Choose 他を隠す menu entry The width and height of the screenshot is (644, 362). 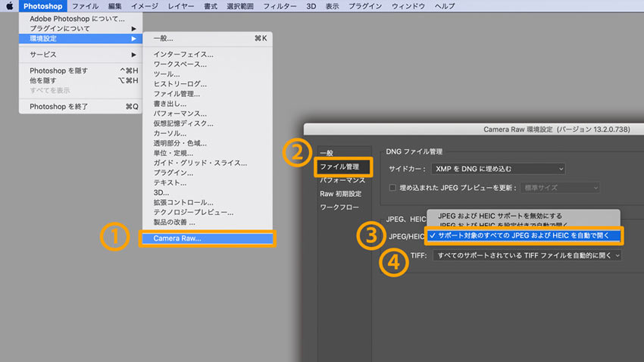coord(80,80)
